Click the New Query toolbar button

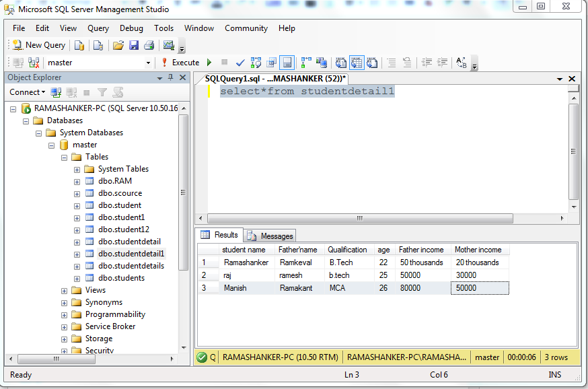coord(39,45)
